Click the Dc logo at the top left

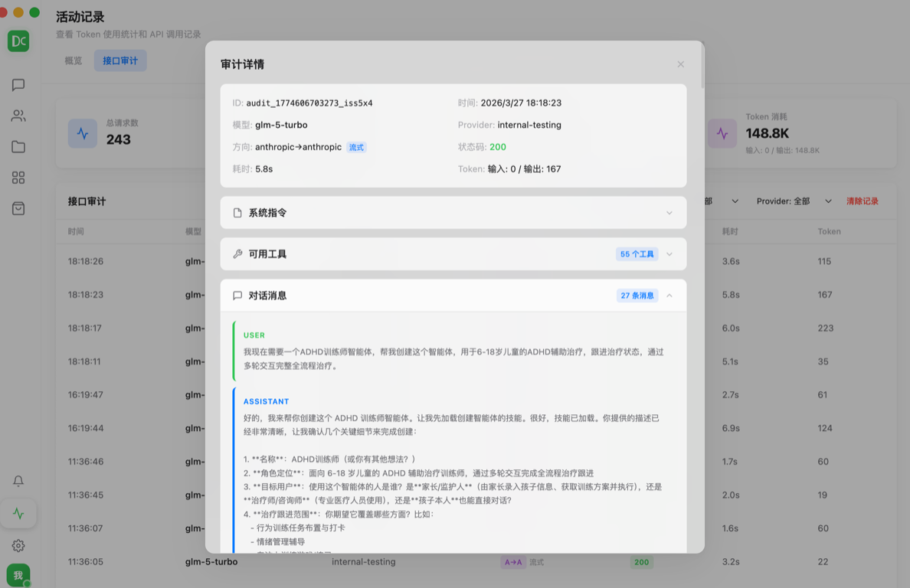pyautogui.click(x=18, y=41)
